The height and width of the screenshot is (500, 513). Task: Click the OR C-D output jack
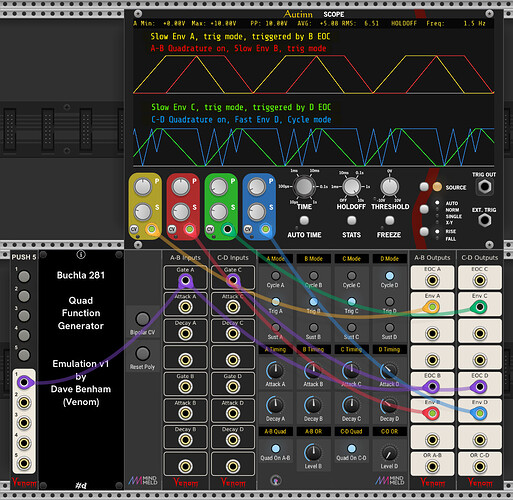(480, 466)
